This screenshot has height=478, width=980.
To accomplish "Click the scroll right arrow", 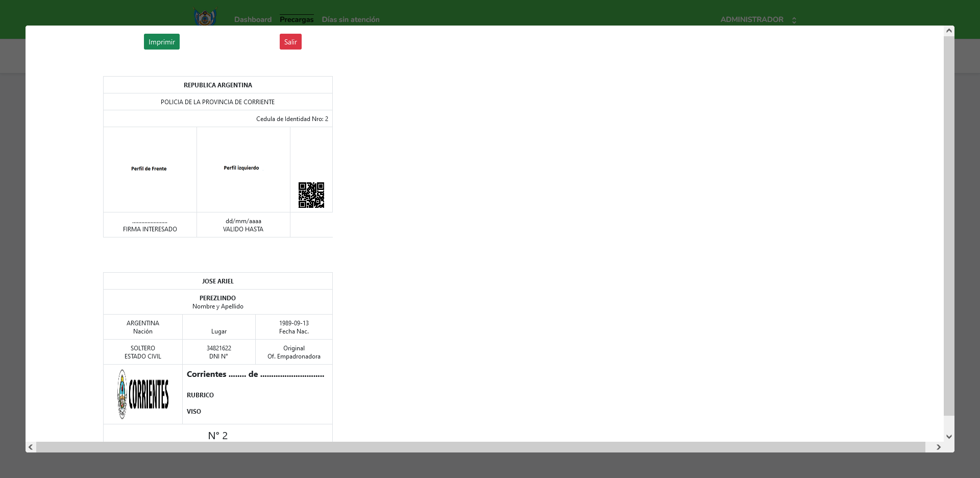I will tap(938, 447).
